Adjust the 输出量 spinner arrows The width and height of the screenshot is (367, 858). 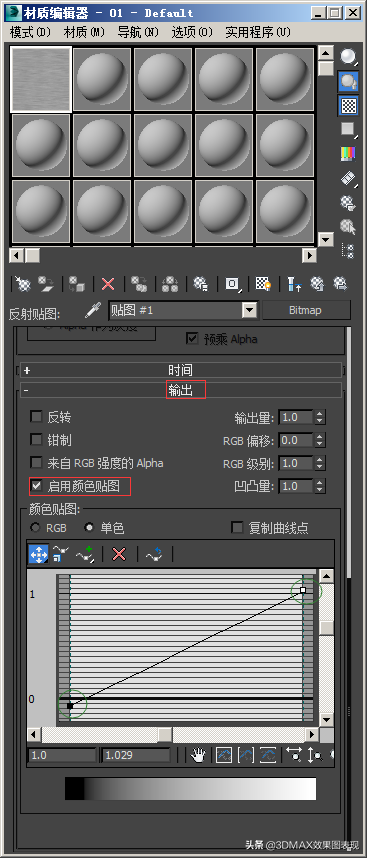click(x=320, y=418)
